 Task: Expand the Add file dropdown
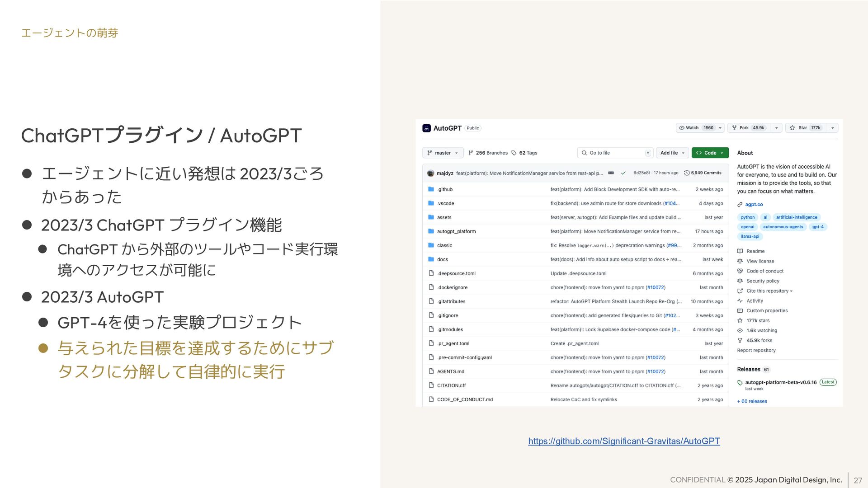pyautogui.click(x=672, y=153)
